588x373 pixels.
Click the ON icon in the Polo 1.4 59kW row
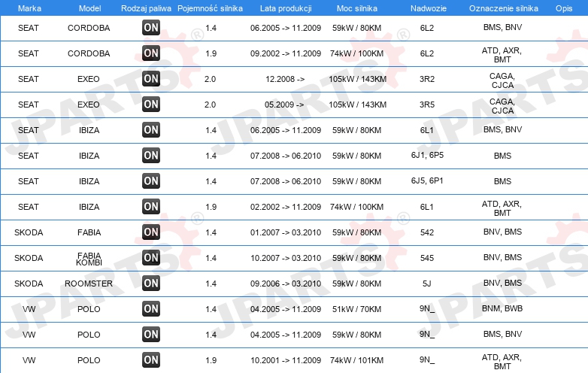click(151, 334)
